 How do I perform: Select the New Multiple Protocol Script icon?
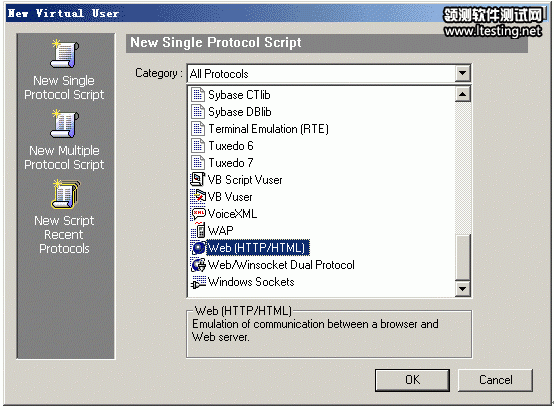coord(65,123)
